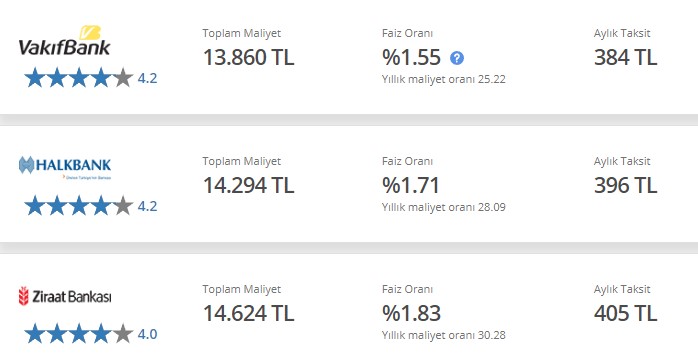Click Ziraat Bankası 4.0 rating score
The width and height of the screenshot is (698, 364).
tap(147, 334)
